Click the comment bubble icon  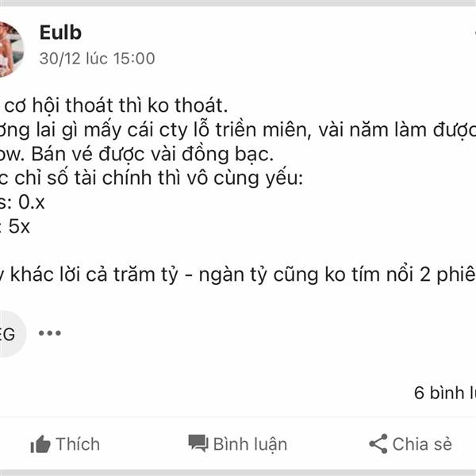[x=198, y=443]
